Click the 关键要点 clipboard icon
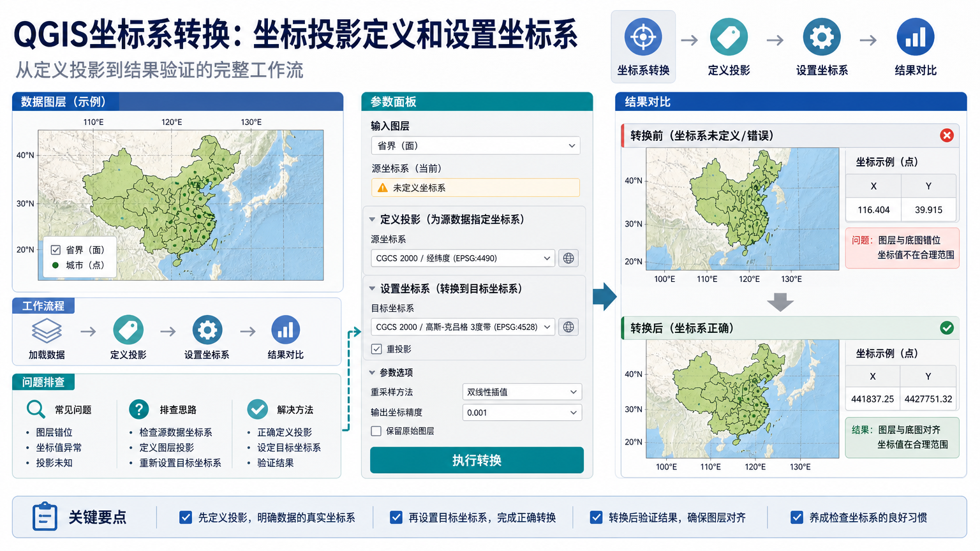This screenshot has height=551, width=980. click(45, 517)
